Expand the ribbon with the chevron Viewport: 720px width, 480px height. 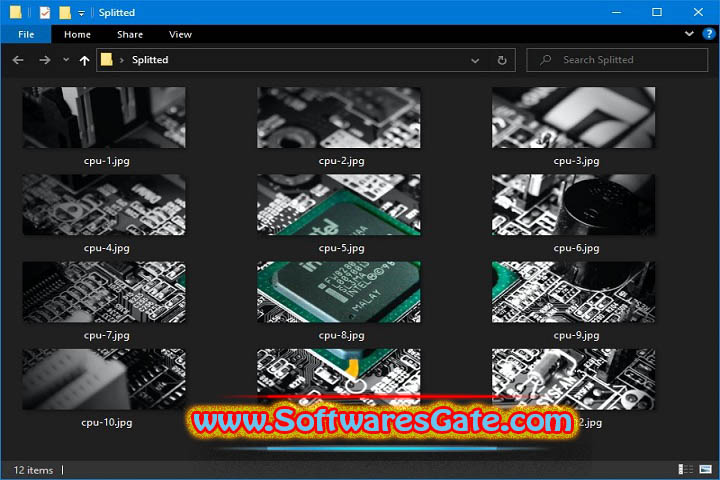click(x=689, y=34)
